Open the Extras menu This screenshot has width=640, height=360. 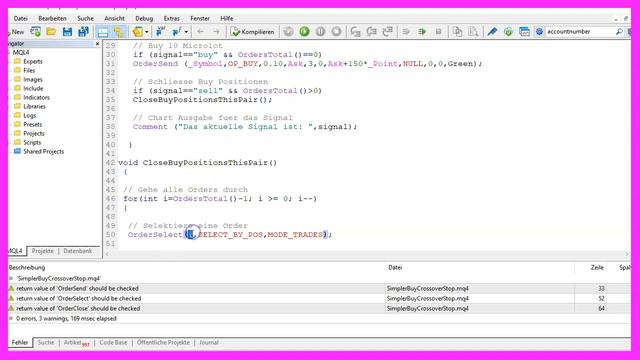(x=171, y=18)
